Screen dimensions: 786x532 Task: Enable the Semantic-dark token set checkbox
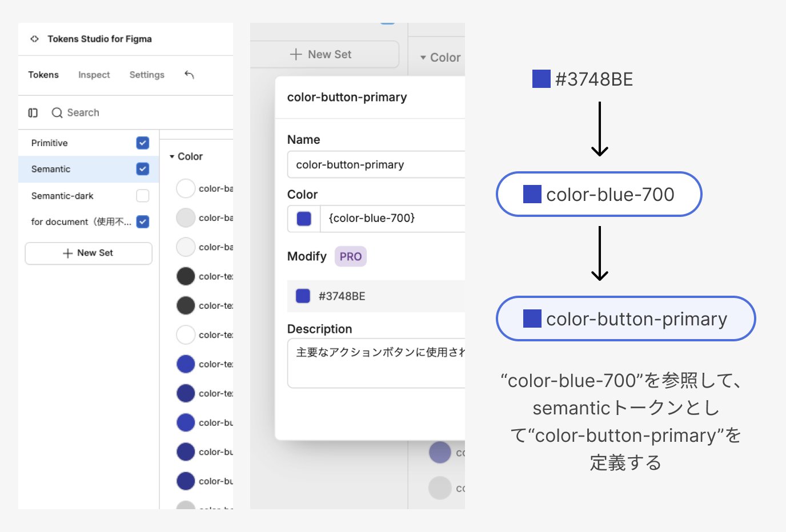point(143,196)
